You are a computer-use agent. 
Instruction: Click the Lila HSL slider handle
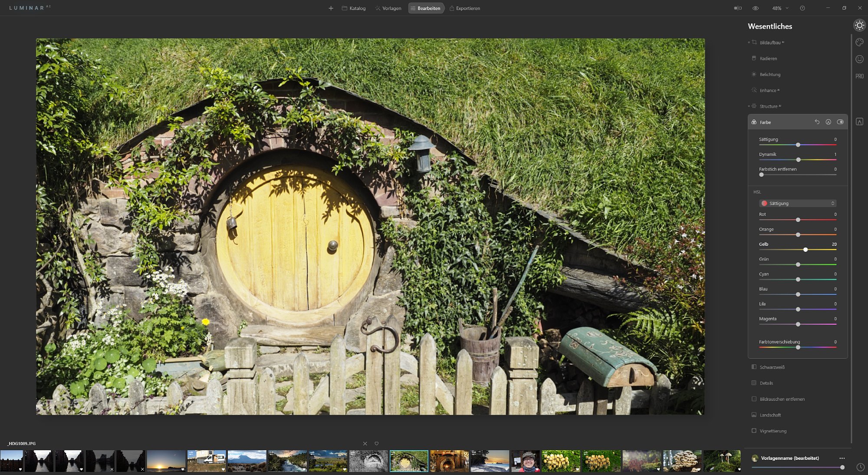(x=798, y=309)
